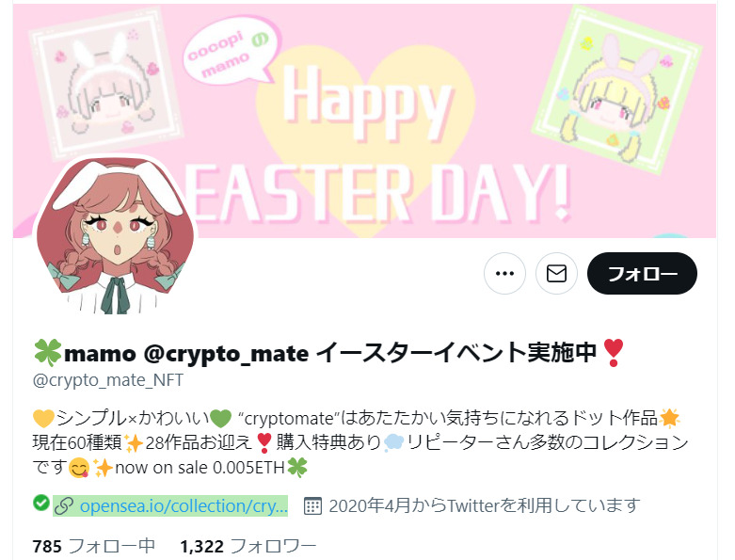Screen dimensions: 735x560
Task: Click the green pixel-art blonde bunny card
Action: click(x=615, y=90)
